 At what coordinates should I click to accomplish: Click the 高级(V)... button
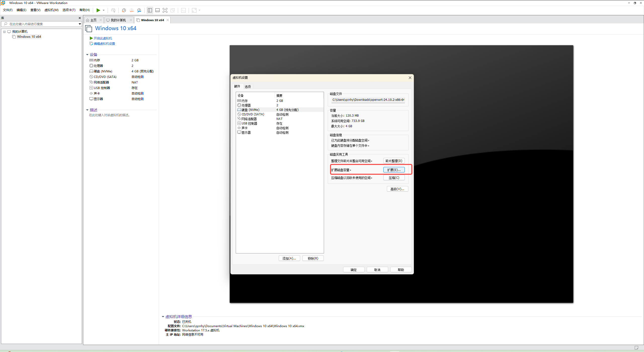(397, 189)
